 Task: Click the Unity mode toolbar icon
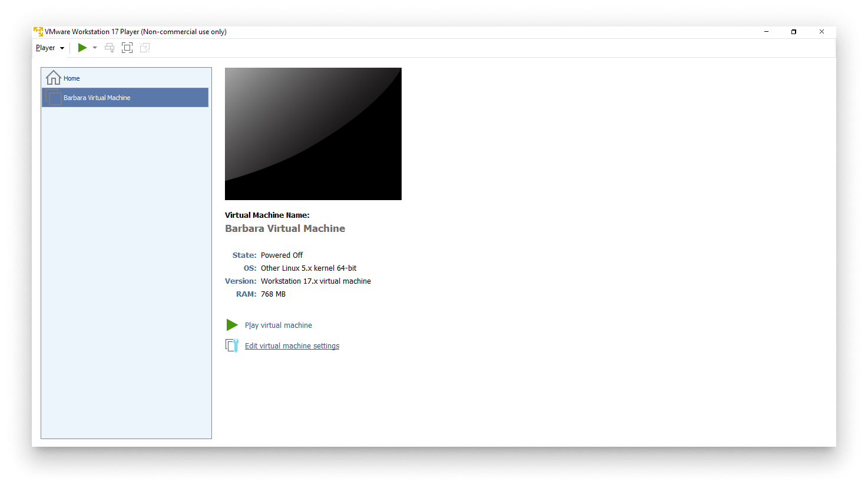click(145, 48)
